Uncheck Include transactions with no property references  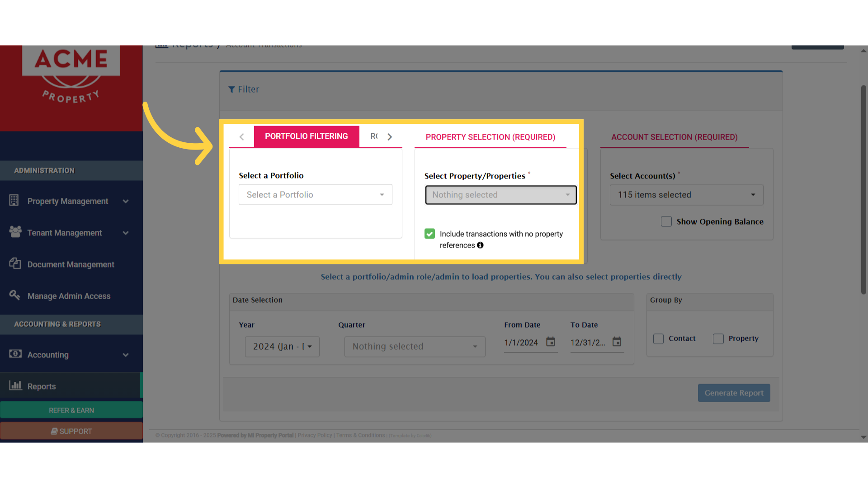point(429,234)
